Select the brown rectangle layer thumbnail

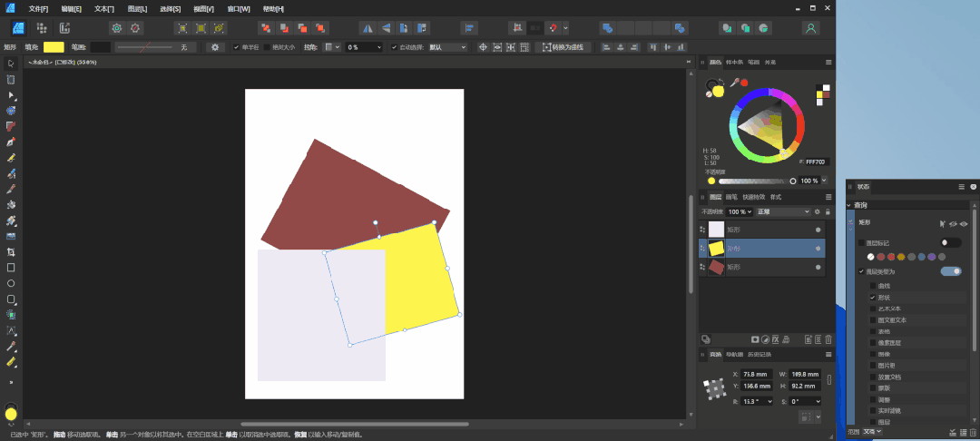(716, 267)
